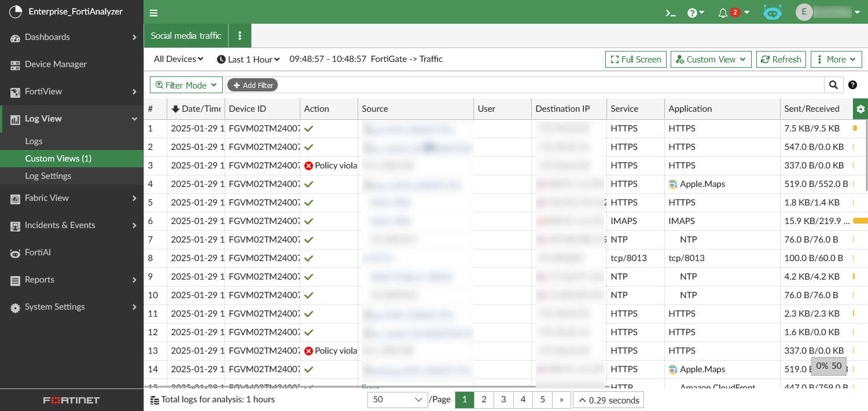
Task: Click the sort arrow on the Date/Time column
Action: tap(175, 108)
